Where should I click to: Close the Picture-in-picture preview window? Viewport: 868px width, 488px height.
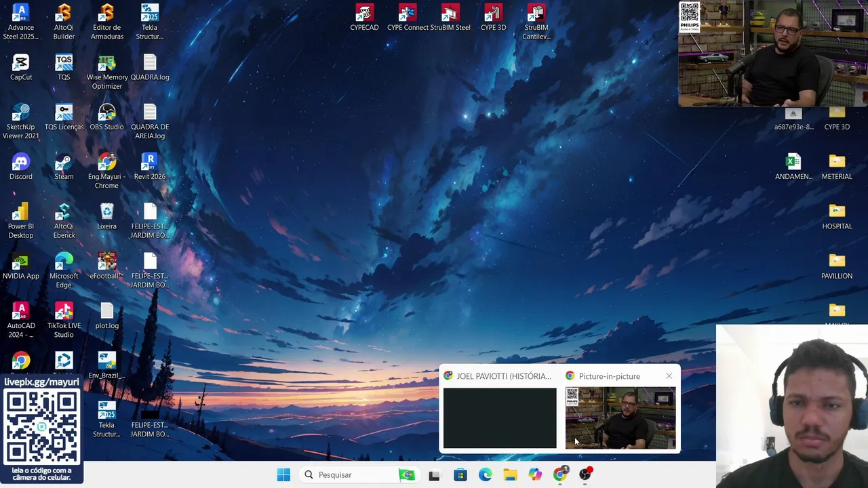click(x=669, y=376)
